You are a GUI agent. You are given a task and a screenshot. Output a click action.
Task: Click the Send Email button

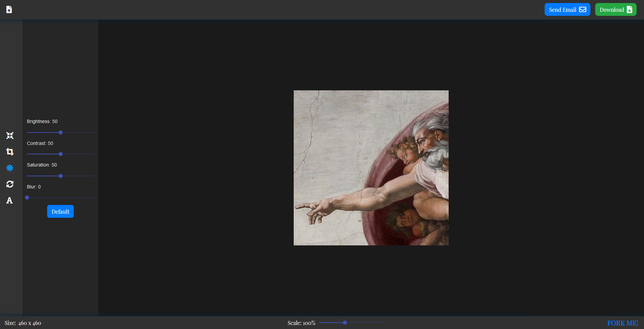click(x=567, y=9)
